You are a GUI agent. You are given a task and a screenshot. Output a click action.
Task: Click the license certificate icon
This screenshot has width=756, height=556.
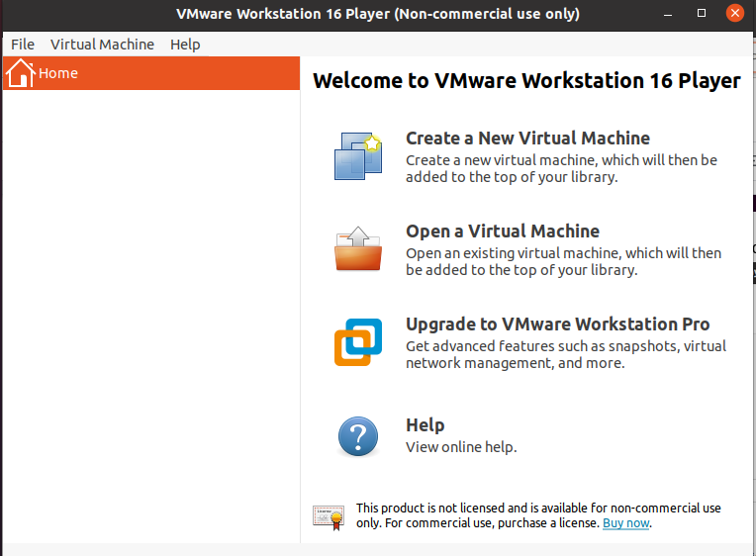(x=329, y=517)
